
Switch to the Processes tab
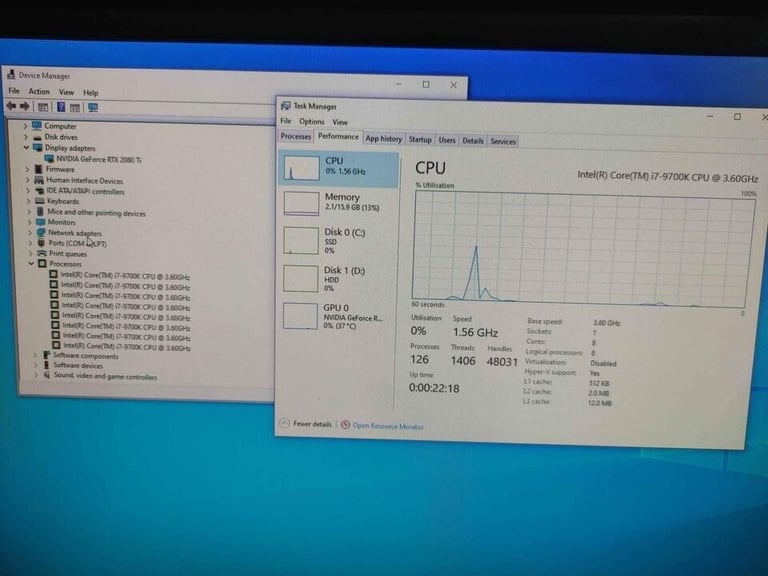coord(295,136)
